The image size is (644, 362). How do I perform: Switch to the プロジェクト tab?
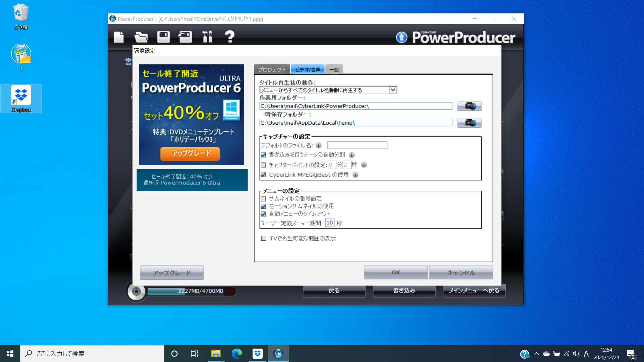tap(272, 69)
